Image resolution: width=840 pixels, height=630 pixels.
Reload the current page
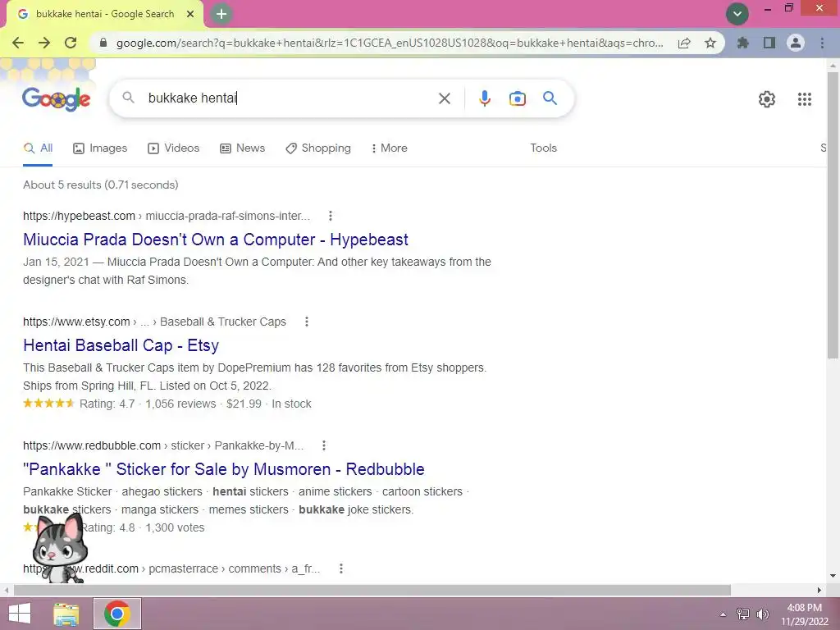71,43
